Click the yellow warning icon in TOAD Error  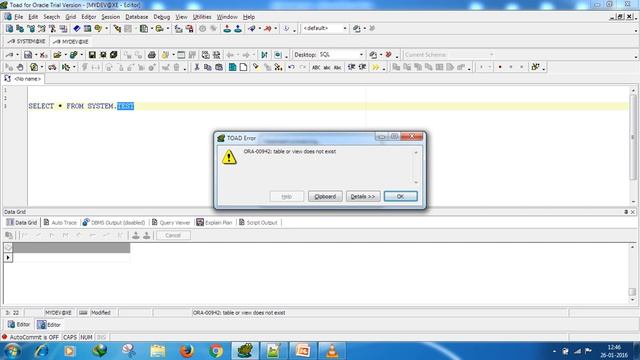pos(229,157)
